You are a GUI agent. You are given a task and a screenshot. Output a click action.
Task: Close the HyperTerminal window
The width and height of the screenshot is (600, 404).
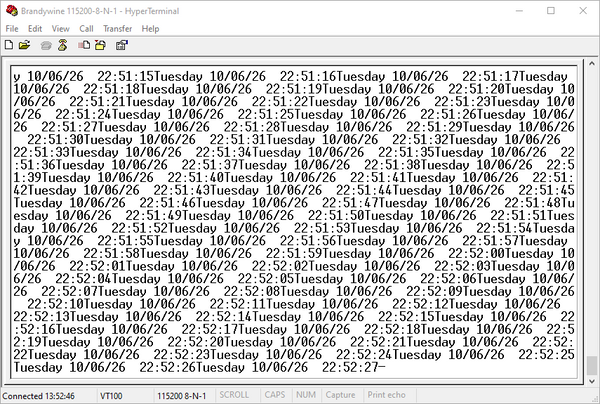583,11
